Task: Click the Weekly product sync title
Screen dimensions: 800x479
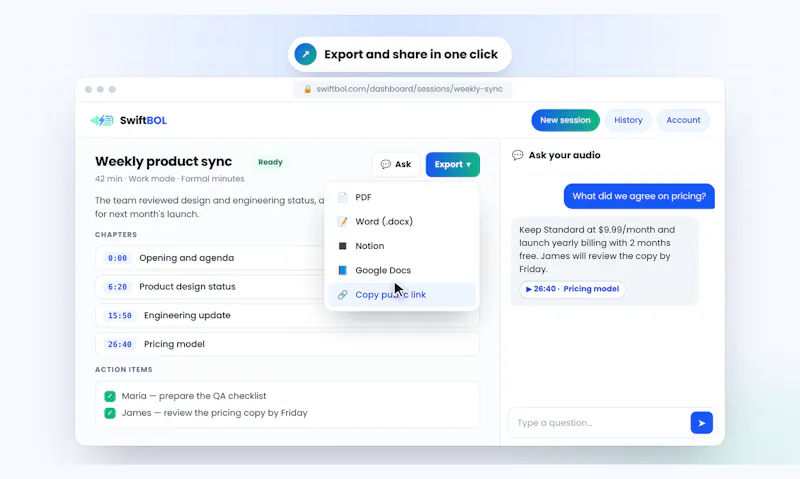Action: pyautogui.click(x=163, y=161)
